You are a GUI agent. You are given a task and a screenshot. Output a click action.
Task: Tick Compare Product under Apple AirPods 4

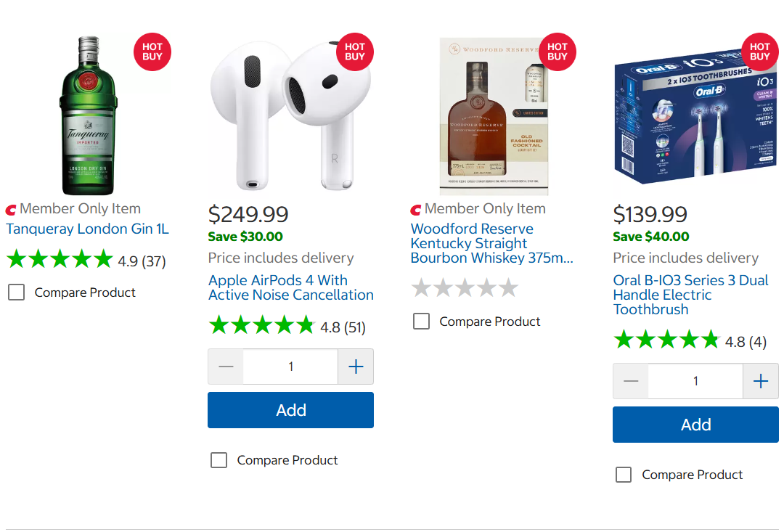click(x=219, y=460)
